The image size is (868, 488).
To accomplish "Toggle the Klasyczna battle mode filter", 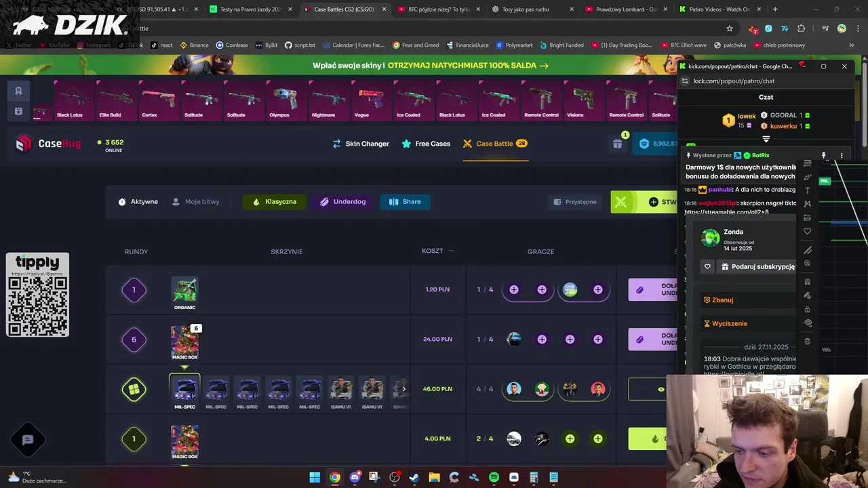I will click(x=274, y=201).
